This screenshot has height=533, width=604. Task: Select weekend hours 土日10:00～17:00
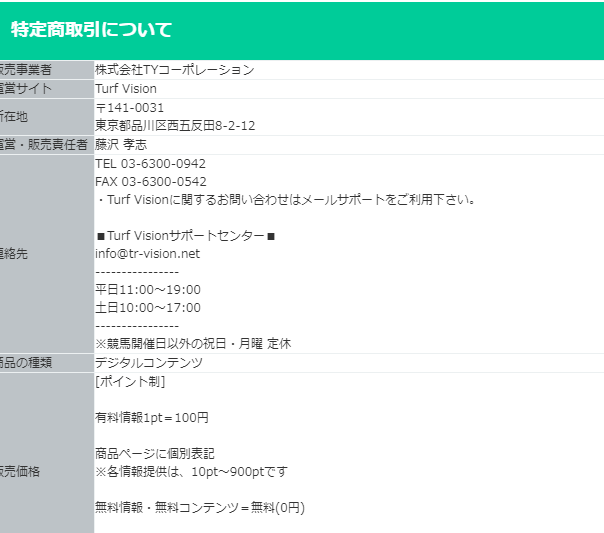148,308
